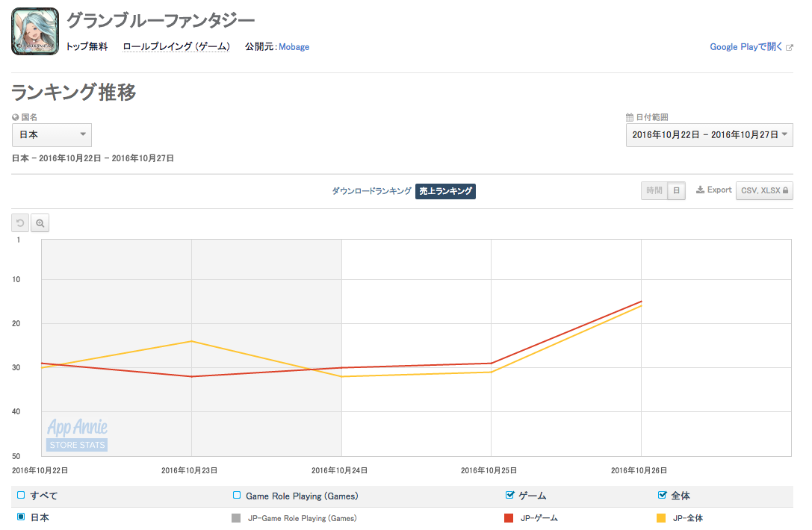Open the Mobage publisher link
The image size is (812, 530).
[x=294, y=47]
